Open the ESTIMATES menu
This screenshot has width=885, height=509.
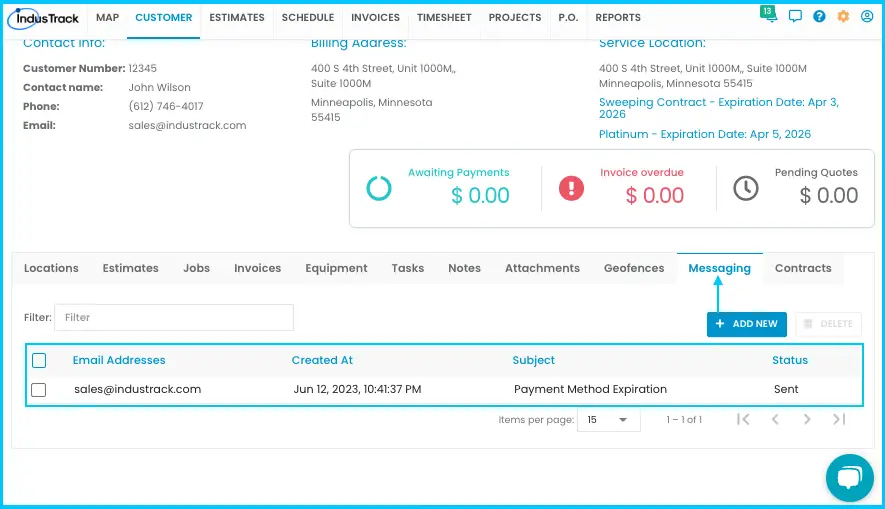pos(237,17)
